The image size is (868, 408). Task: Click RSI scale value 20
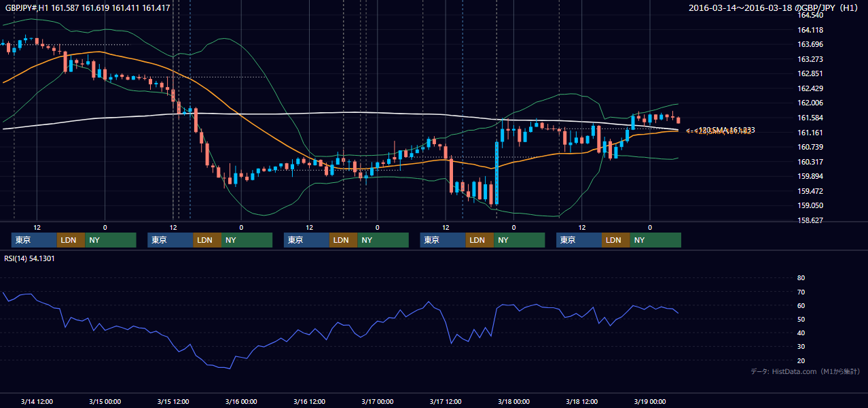801,360
